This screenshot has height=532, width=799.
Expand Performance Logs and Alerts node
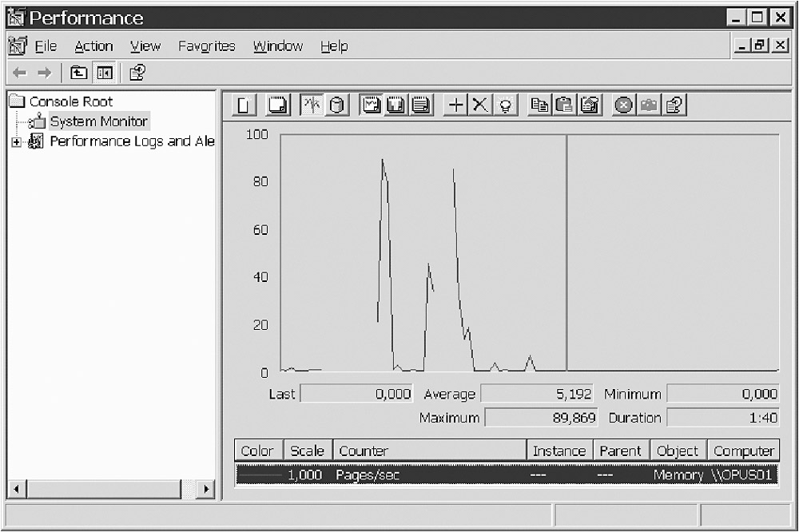[x=15, y=142]
